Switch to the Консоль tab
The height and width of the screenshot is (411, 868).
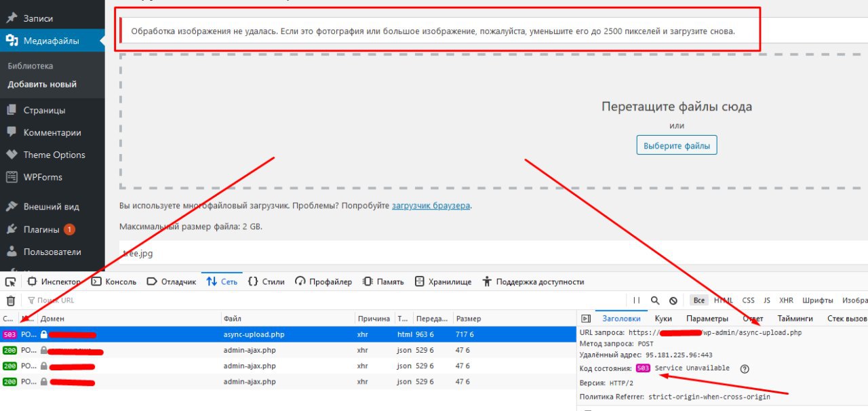(114, 281)
